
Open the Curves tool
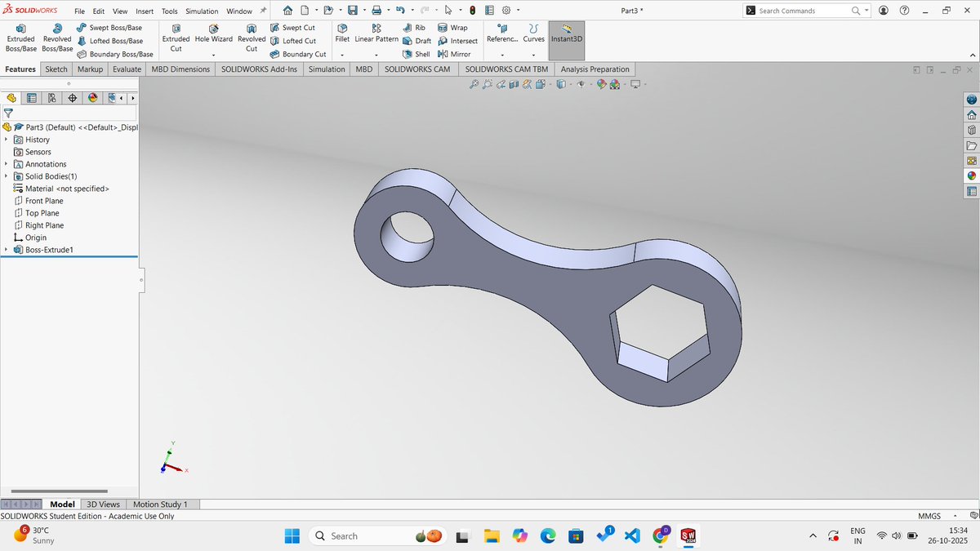click(x=533, y=33)
